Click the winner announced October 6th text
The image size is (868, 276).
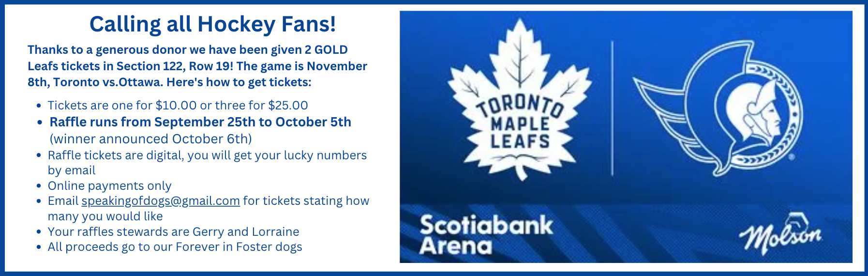(151, 139)
